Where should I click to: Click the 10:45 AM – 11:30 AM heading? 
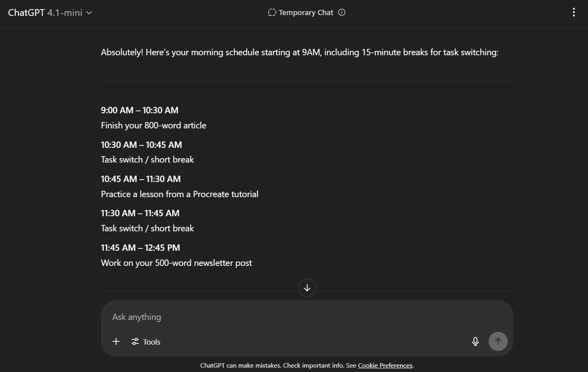[x=141, y=179]
